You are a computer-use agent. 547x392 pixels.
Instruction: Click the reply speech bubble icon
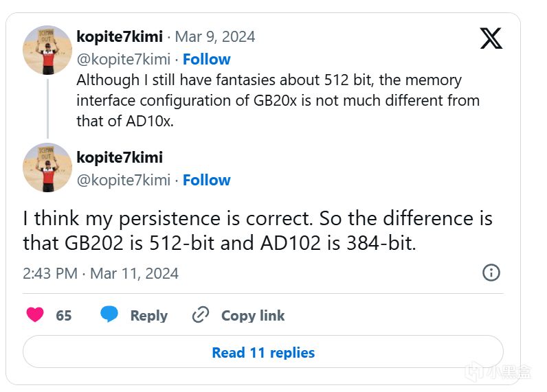pos(110,315)
